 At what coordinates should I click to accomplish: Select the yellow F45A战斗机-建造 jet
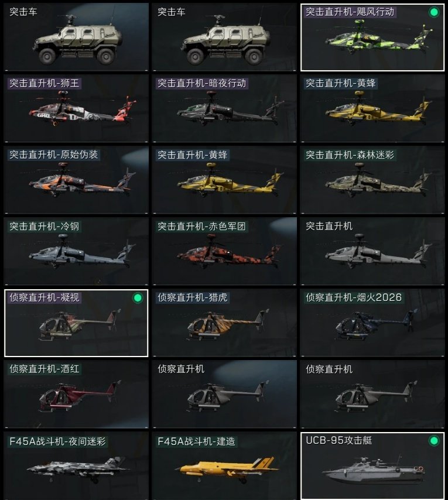point(224,465)
